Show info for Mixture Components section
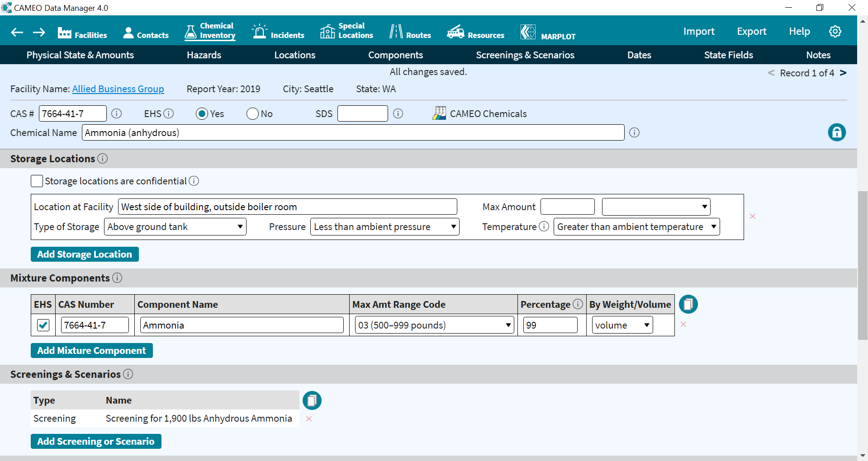 117,278
